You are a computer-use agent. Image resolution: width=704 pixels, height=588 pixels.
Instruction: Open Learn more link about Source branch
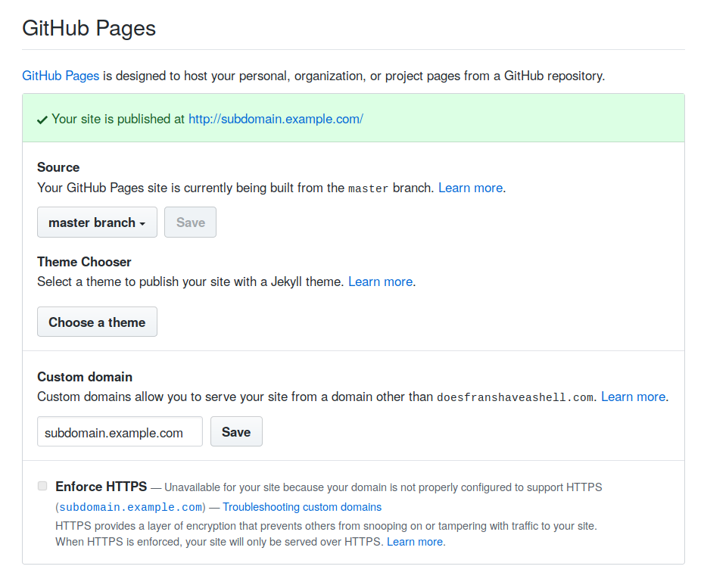(x=470, y=188)
